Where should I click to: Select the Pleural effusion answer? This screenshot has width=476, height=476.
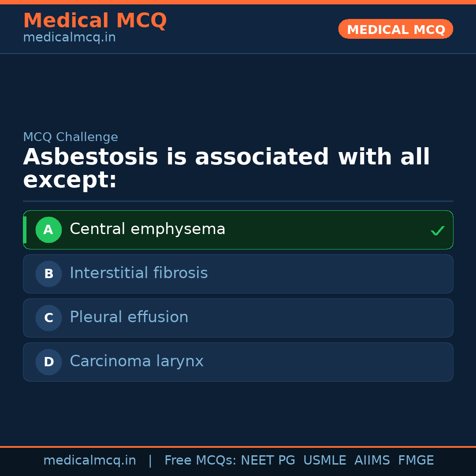[129, 317]
